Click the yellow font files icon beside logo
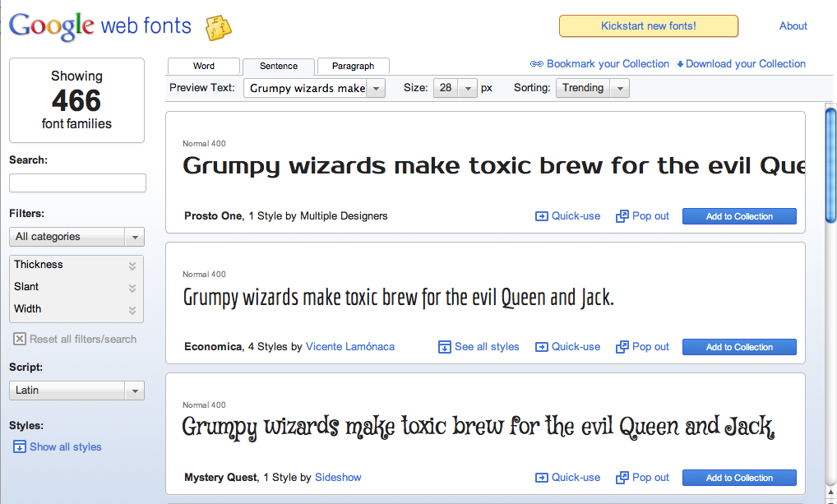The image size is (837, 504). pos(219,28)
